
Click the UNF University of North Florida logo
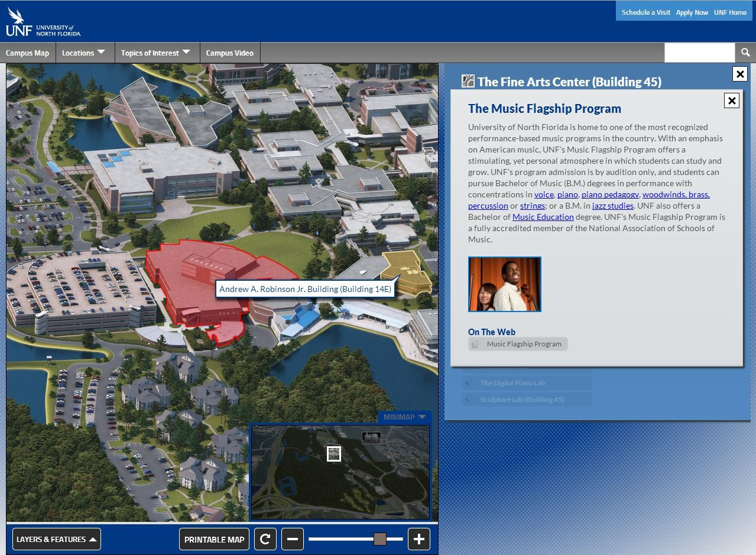[43, 22]
